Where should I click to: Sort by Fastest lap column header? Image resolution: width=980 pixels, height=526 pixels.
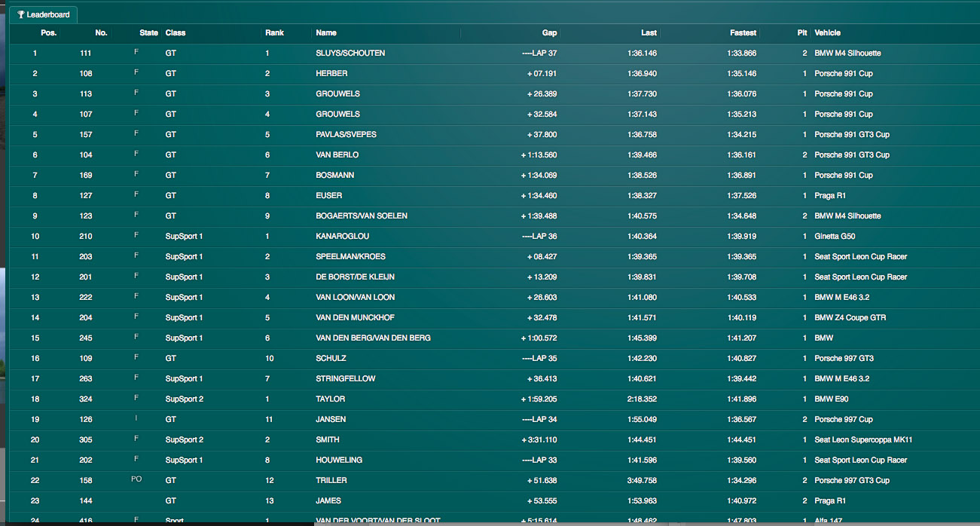743,33
